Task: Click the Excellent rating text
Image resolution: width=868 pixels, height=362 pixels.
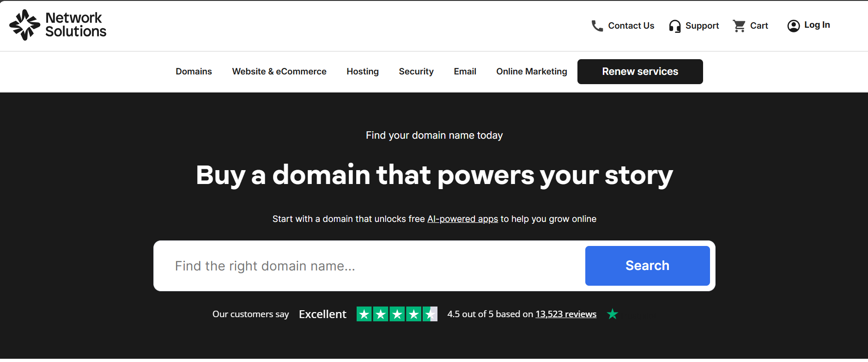Action: pos(322,314)
